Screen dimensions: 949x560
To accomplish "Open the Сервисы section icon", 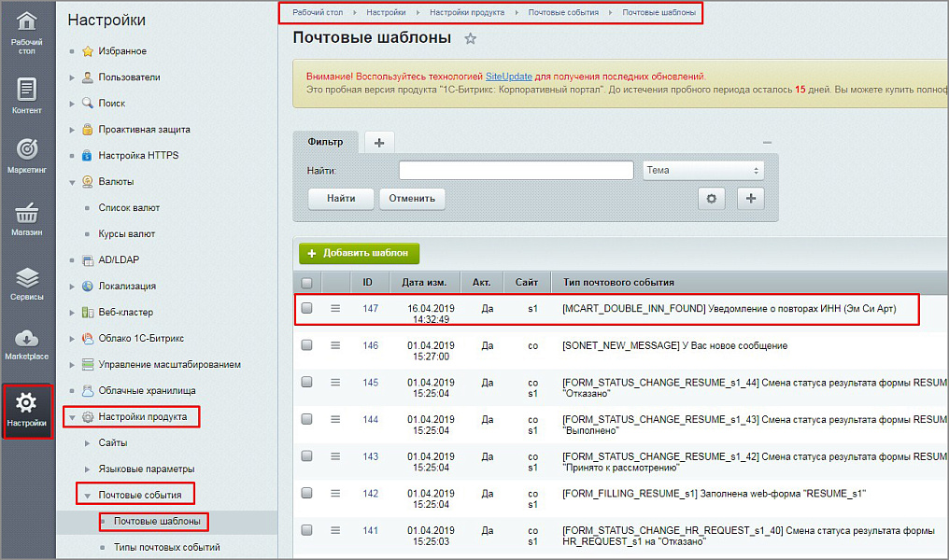I will 27,282.
